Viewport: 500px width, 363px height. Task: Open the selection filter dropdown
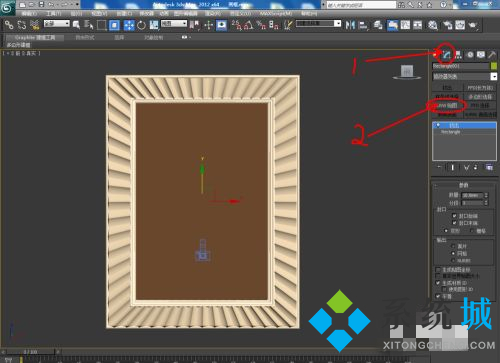(57, 24)
